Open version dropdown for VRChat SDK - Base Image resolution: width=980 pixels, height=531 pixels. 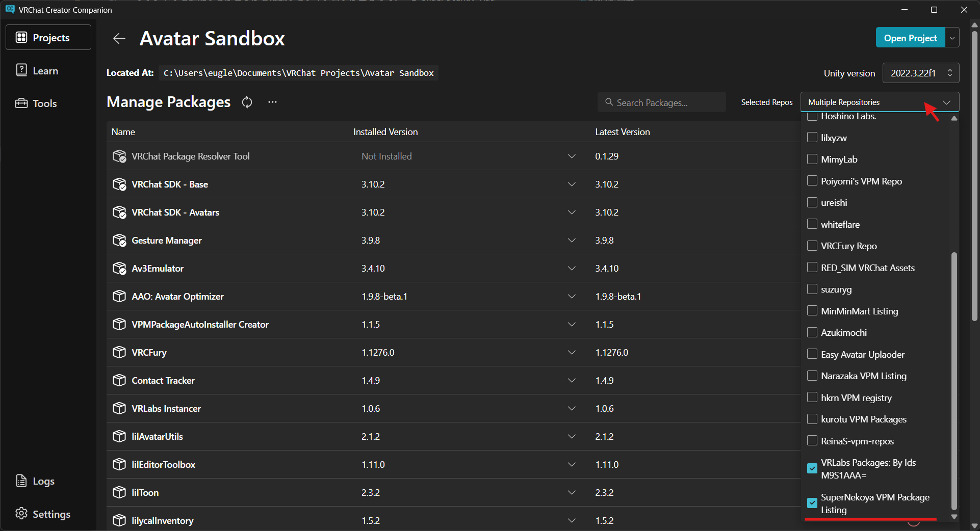point(572,184)
